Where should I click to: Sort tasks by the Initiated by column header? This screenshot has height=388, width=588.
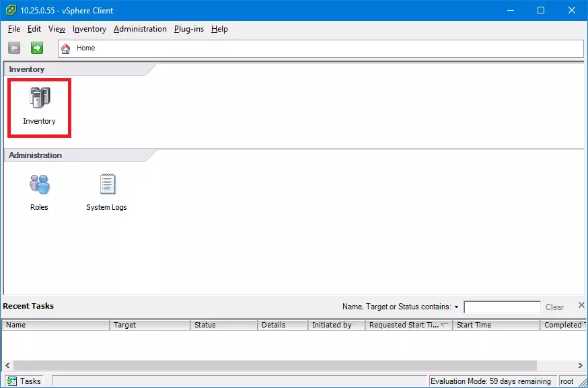[337, 325]
